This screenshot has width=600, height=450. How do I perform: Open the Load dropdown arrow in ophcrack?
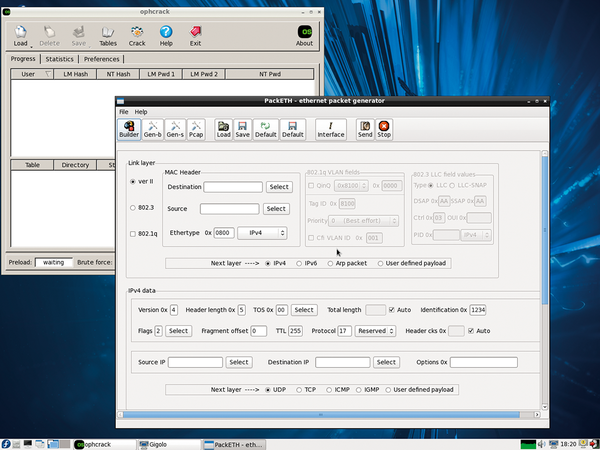31,46
